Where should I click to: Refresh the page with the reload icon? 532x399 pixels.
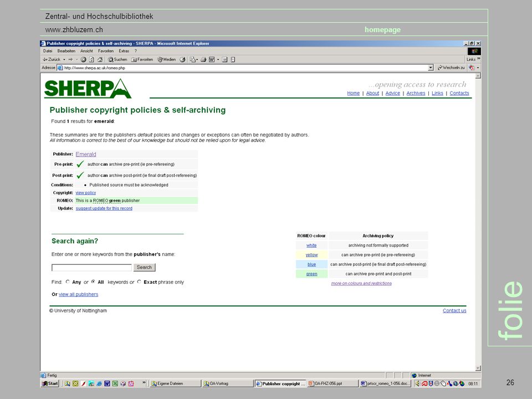(91, 59)
